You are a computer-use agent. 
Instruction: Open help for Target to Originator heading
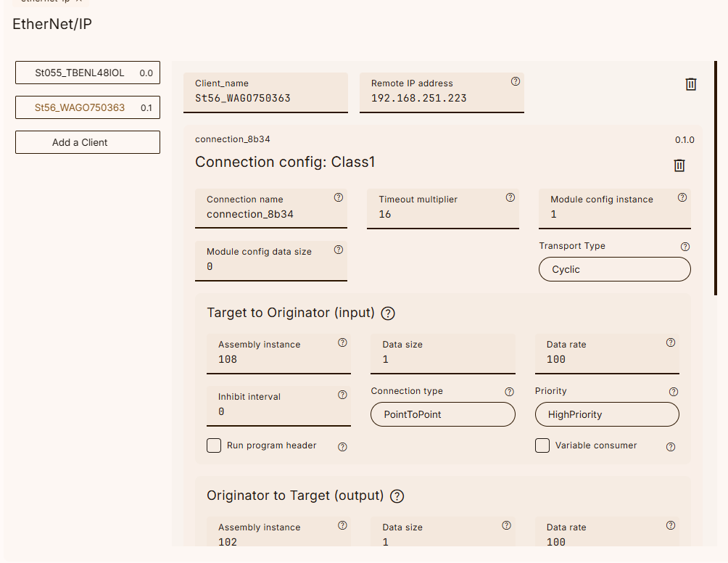(388, 313)
